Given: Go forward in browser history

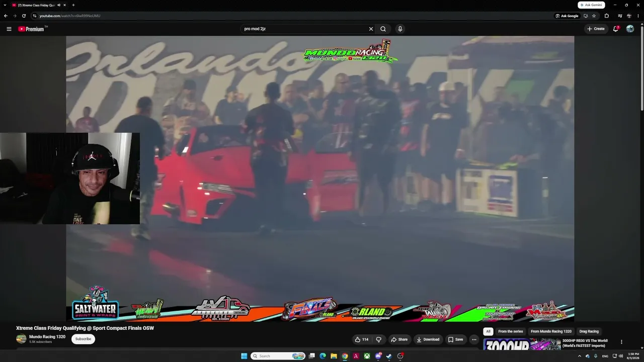Looking at the screenshot, I should click(15, 16).
